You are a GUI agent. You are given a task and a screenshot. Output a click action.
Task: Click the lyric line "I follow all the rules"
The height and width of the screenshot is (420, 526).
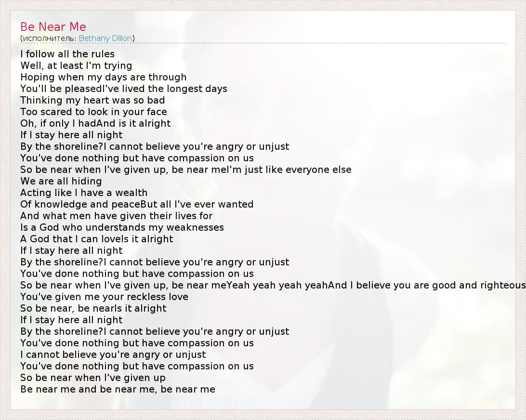67,54
